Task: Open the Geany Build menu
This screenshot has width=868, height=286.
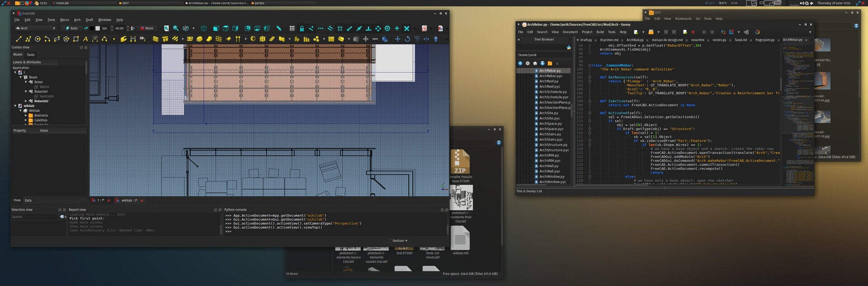Action: (600, 32)
